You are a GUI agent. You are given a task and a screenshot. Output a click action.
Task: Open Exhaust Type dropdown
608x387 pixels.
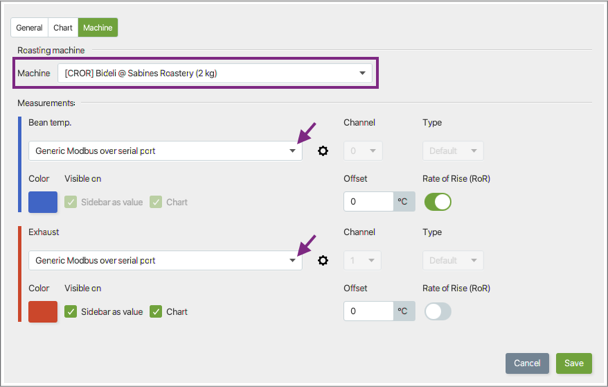pyautogui.click(x=453, y=260)
